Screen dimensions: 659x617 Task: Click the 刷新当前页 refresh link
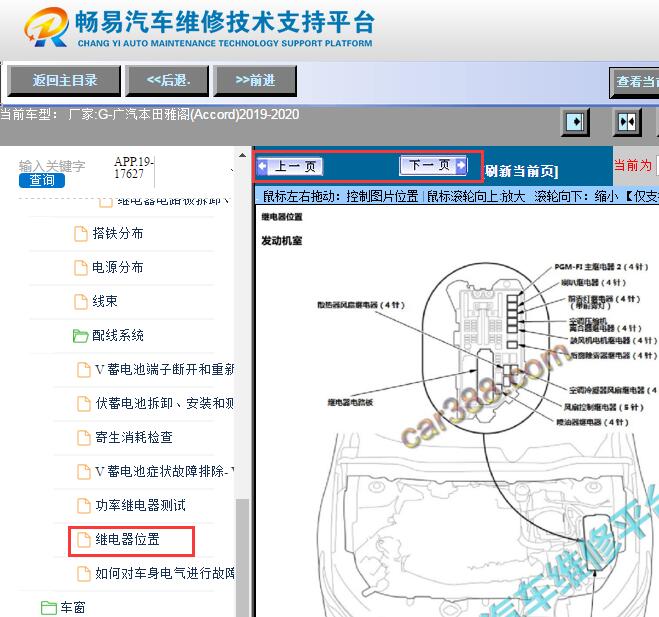(522, 171)
